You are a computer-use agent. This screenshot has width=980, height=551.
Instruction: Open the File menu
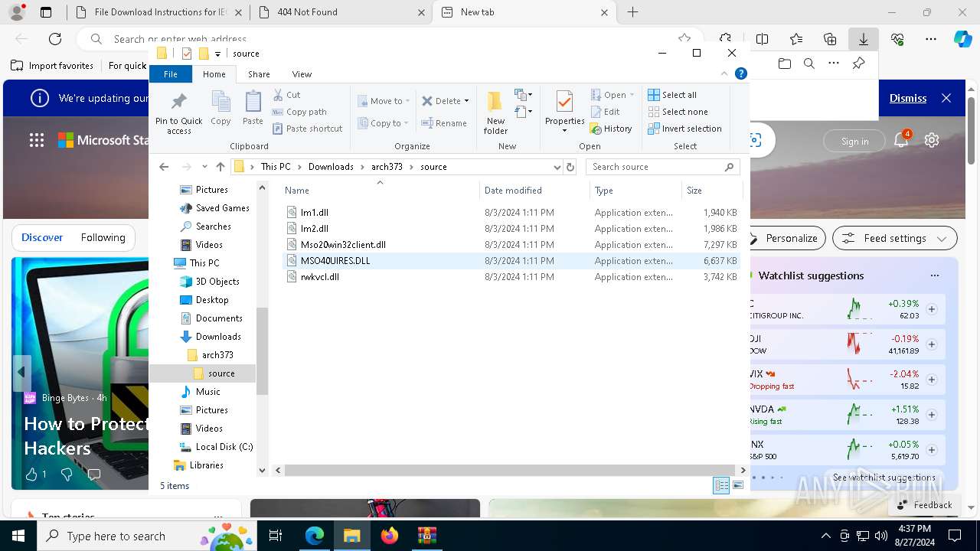click(x=170, y=74)
